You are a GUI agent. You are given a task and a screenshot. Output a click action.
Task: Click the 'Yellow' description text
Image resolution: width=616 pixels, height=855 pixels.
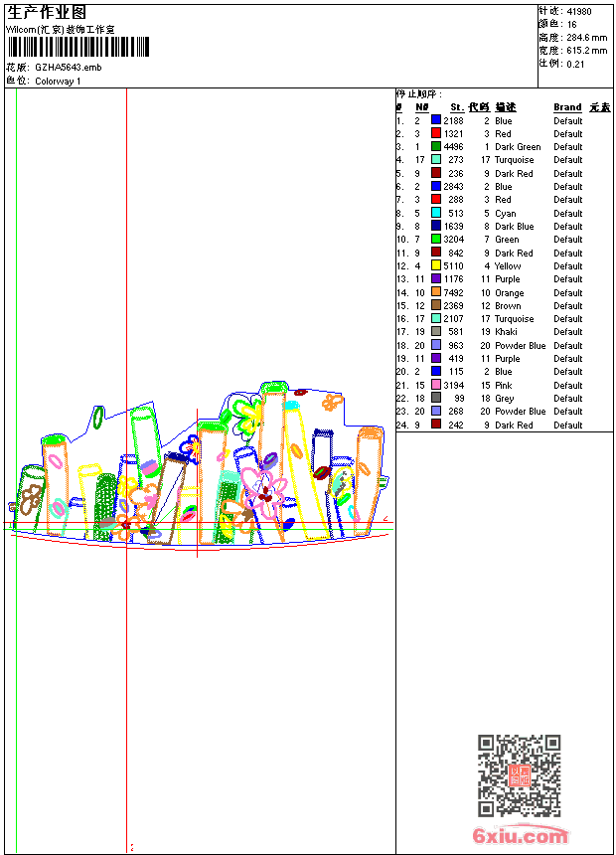pos(508,266)
